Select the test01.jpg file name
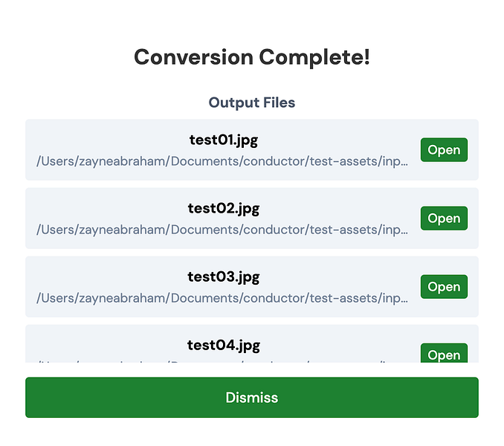This screenshot has height=446, width=504. [223, 140]
